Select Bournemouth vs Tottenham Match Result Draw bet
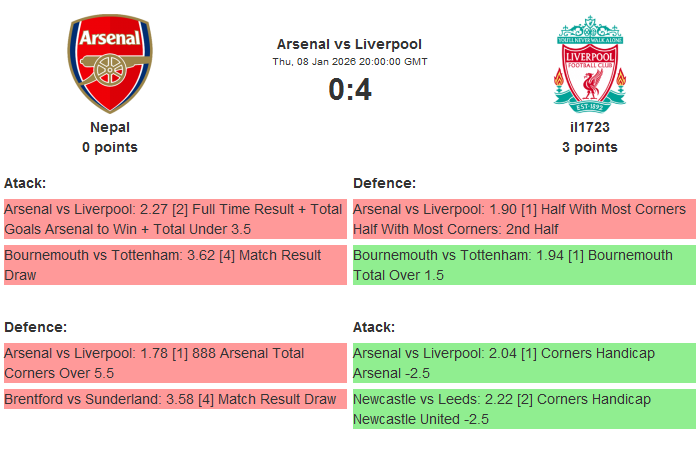Image resolution: width=700 pixels, height=460 pixels. 174,265
